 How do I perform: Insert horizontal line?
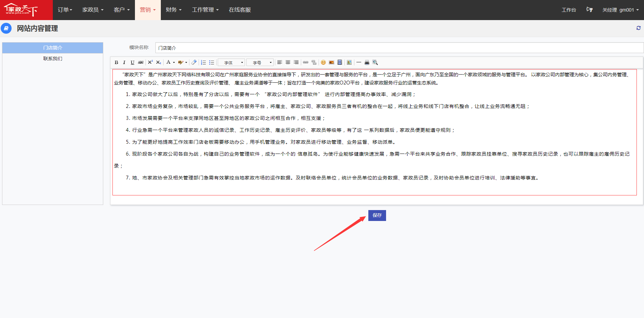pyautogui.click(x=359, y=62)
